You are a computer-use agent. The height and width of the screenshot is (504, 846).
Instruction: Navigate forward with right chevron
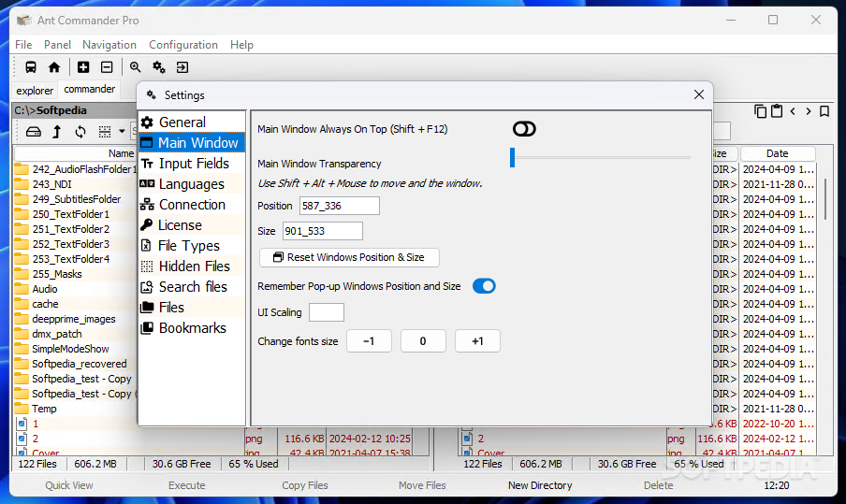[809, 111]
